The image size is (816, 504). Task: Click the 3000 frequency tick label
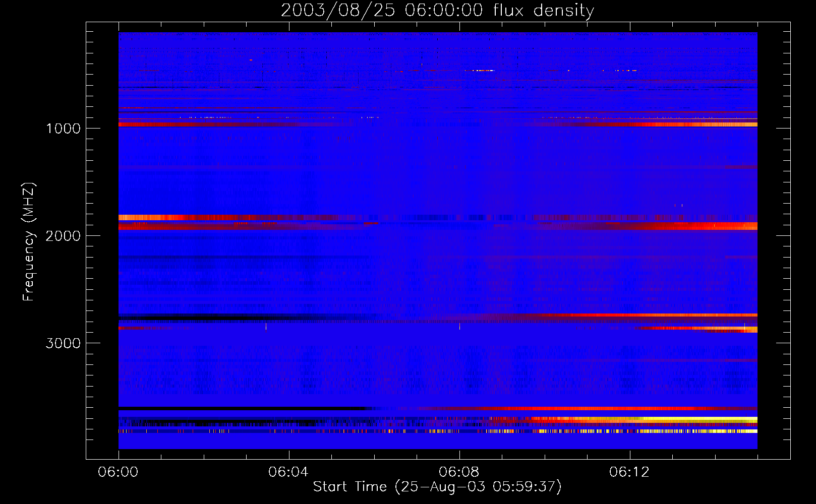point(63,343)
